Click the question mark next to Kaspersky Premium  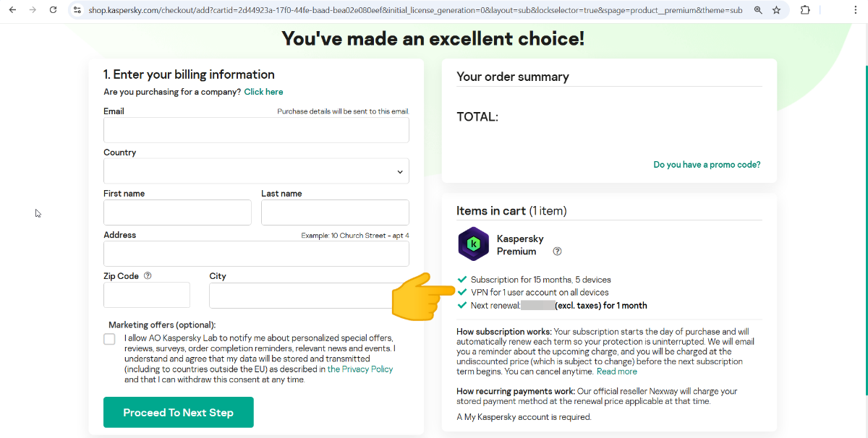click(557, 252)
